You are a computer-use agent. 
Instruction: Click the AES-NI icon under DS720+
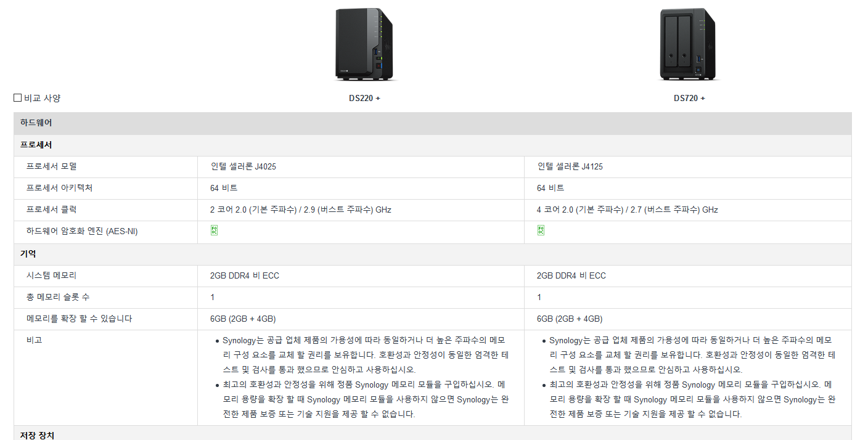point(541,230)
